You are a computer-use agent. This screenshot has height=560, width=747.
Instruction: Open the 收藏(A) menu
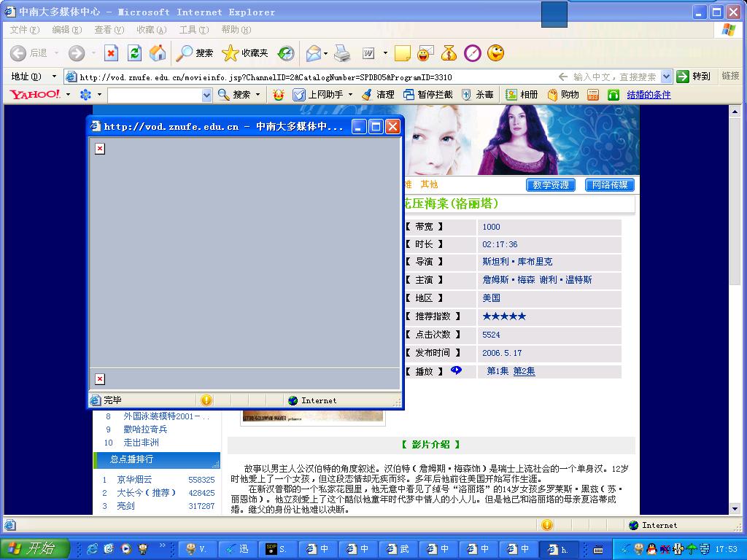pos(152,29)
